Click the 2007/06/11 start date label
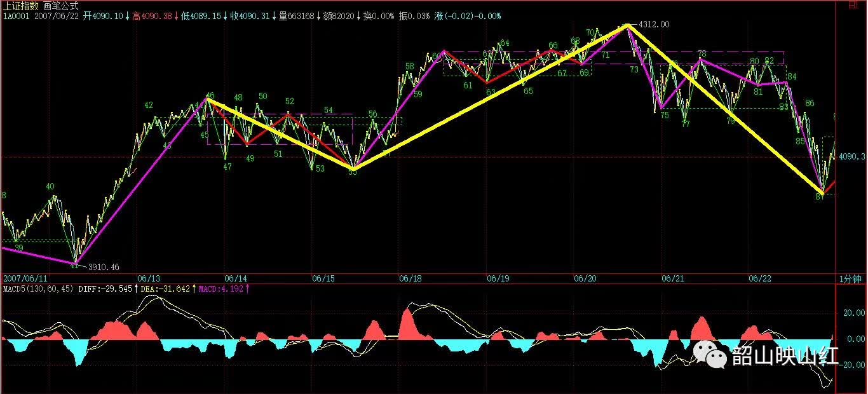This screenshot has height=394, width=868. [25, 279]
